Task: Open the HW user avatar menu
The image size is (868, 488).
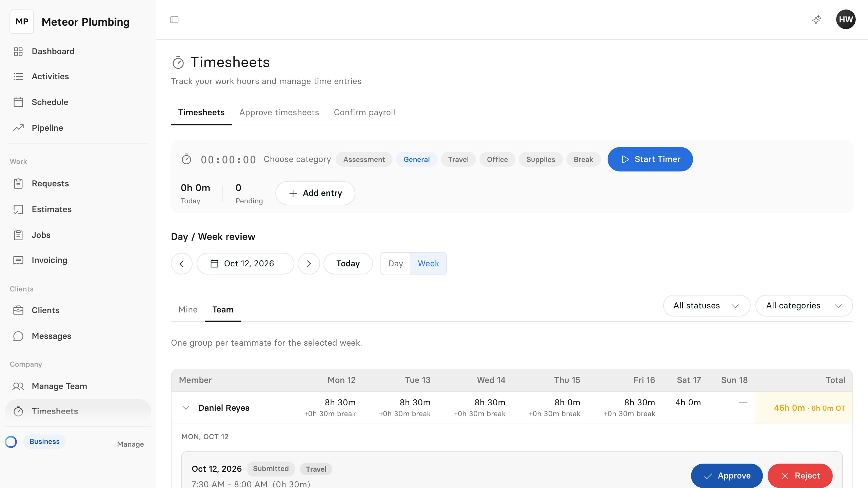Action: tap(846, 19)
